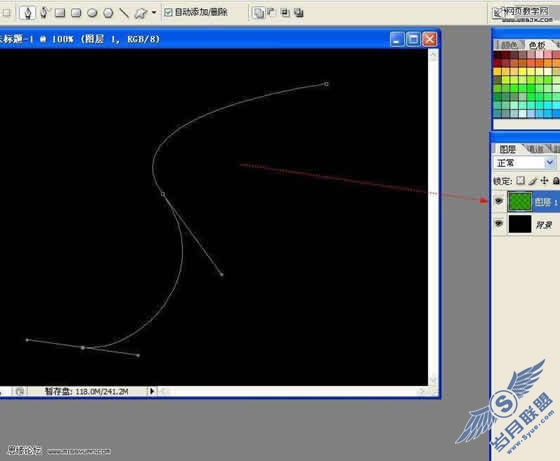Click the lock position icon in Layers panel
This screenshot has height=461, width=560.
[x=544, y=180]
